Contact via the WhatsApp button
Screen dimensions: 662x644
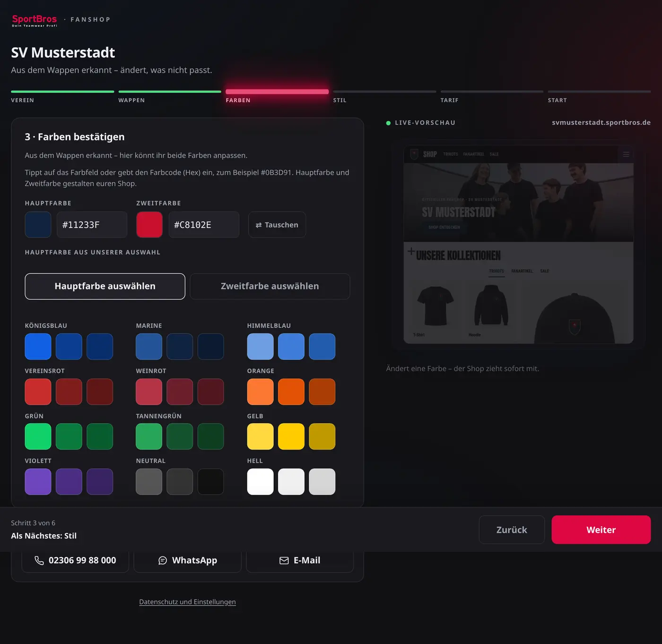(188, 561)
